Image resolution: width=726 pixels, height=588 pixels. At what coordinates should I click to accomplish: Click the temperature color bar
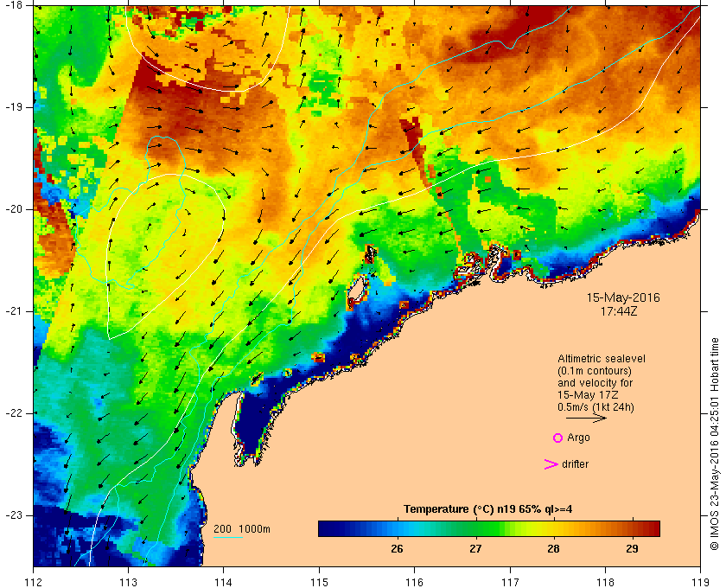point(489,528)
